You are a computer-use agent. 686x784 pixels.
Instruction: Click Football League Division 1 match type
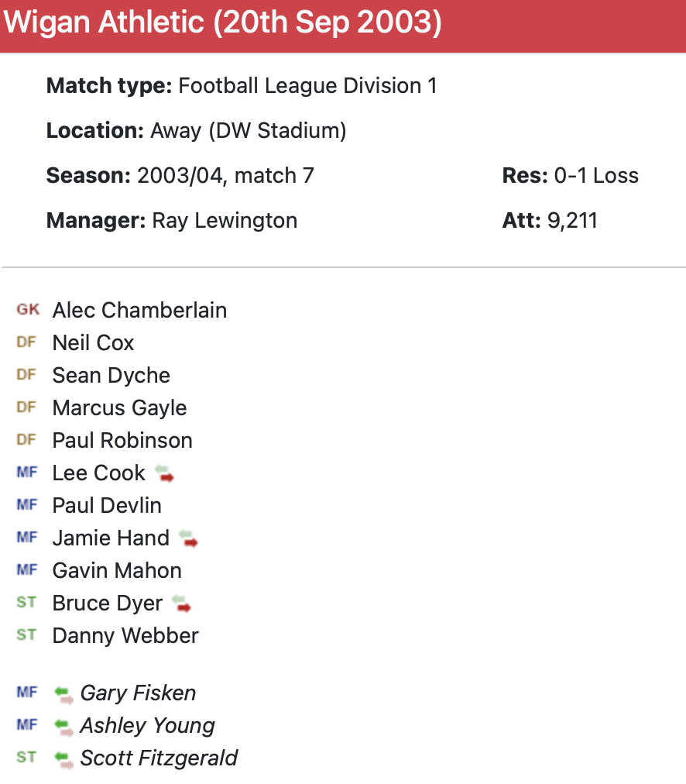click(x=307, y=85)
